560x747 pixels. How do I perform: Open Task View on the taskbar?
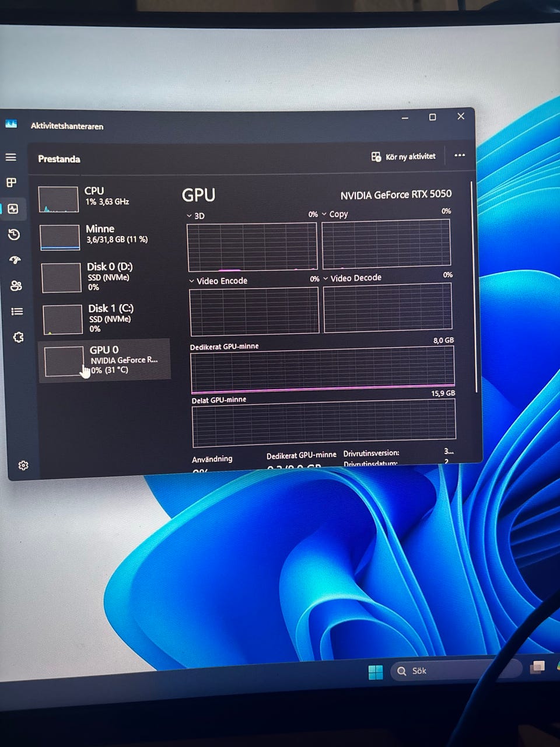tap(537, 666)
